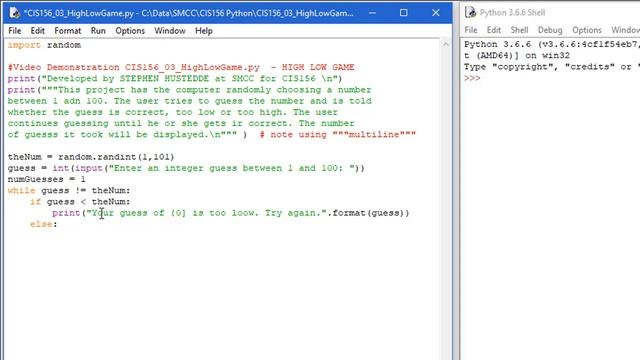Click the 'Python 3.6.6' version line in Shell

tap(551, 44)
